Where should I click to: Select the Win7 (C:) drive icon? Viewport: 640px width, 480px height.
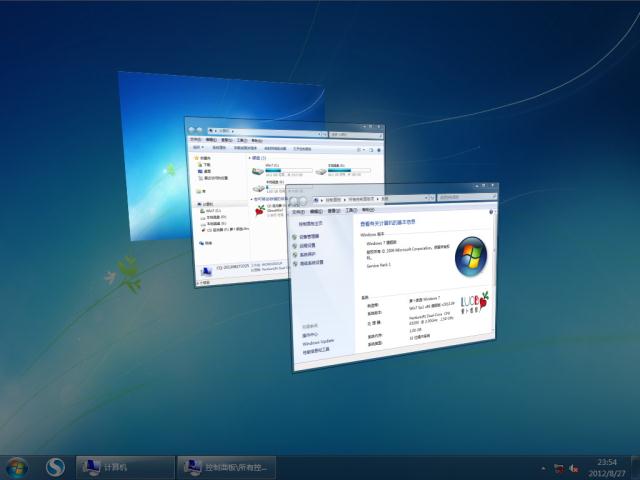[258, 171]
